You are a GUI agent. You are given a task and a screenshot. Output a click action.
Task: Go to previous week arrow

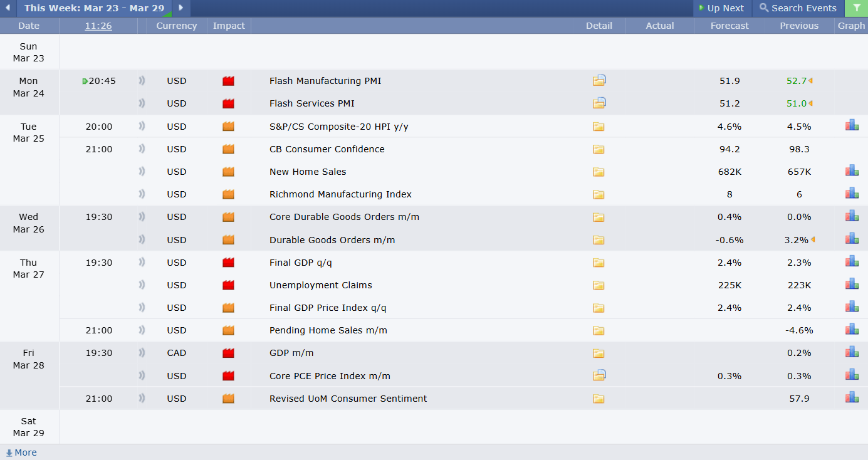click(8, 8)
